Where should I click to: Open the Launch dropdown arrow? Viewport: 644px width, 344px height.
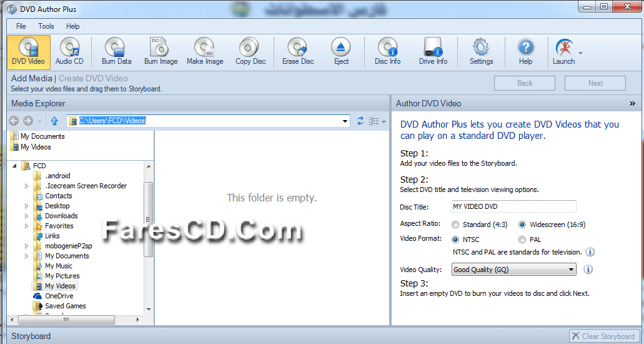coord(580,53)
